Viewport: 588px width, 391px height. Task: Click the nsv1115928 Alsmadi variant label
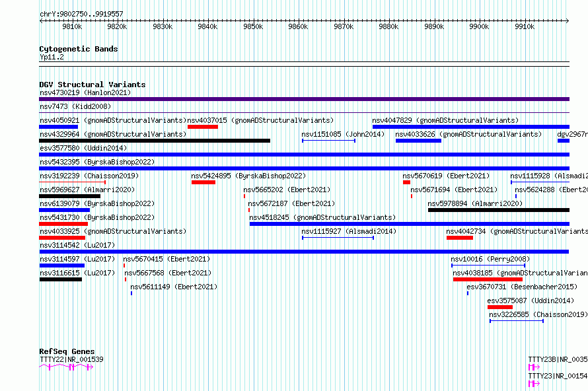pos(548,176)
